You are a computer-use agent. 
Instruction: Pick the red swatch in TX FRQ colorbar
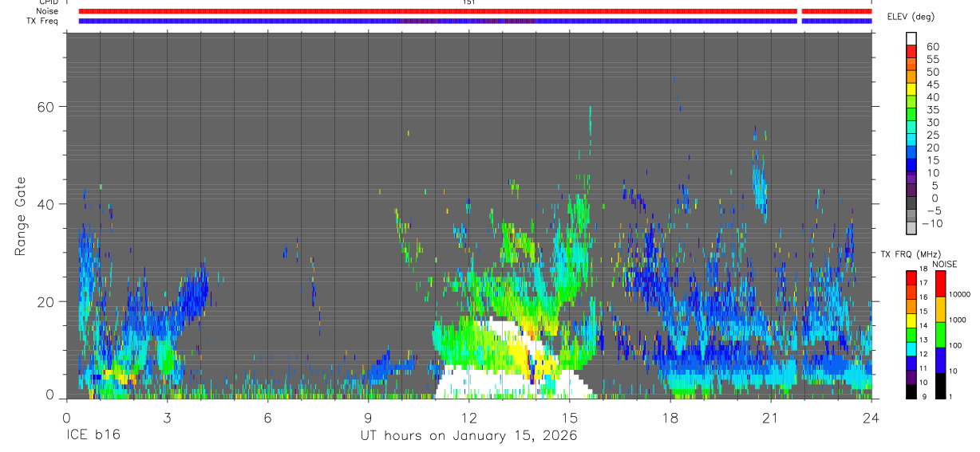(x=911, y=277)
